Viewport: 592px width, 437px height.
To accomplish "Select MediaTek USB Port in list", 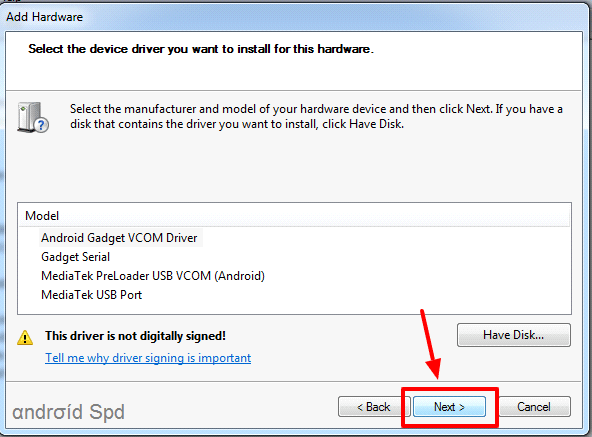I will click(x=92, y=295).
